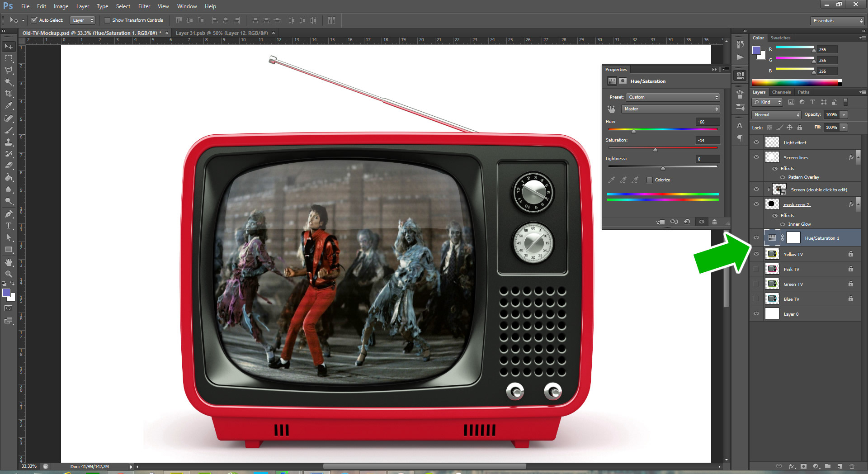Delete layer trash icon in Layers panel

click(852, 466)
